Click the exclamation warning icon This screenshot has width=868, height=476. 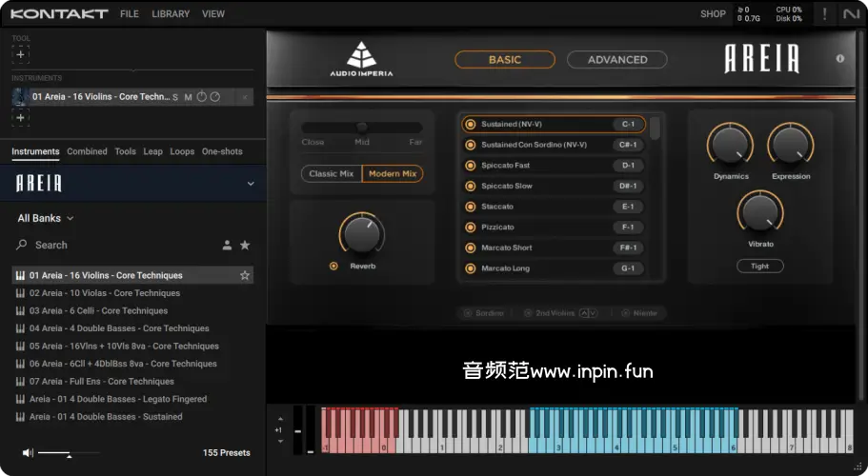(825, 14)
